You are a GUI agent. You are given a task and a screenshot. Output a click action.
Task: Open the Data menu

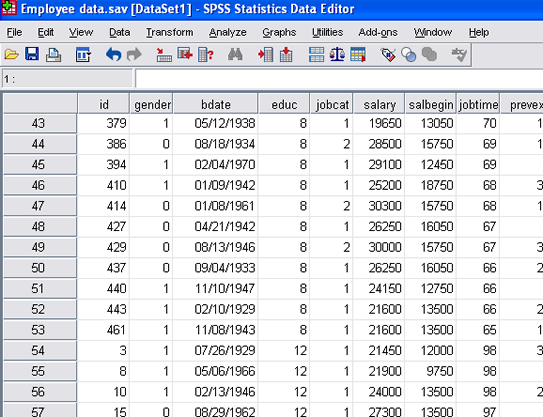point(119,32)
